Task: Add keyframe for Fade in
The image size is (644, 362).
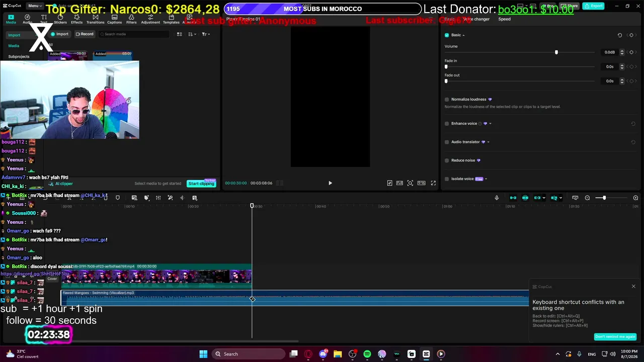Action: 631,66
